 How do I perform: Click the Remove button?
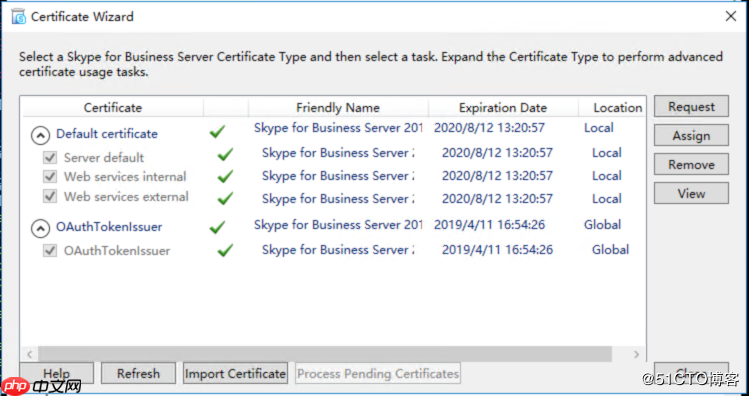[x=691, y=164]
